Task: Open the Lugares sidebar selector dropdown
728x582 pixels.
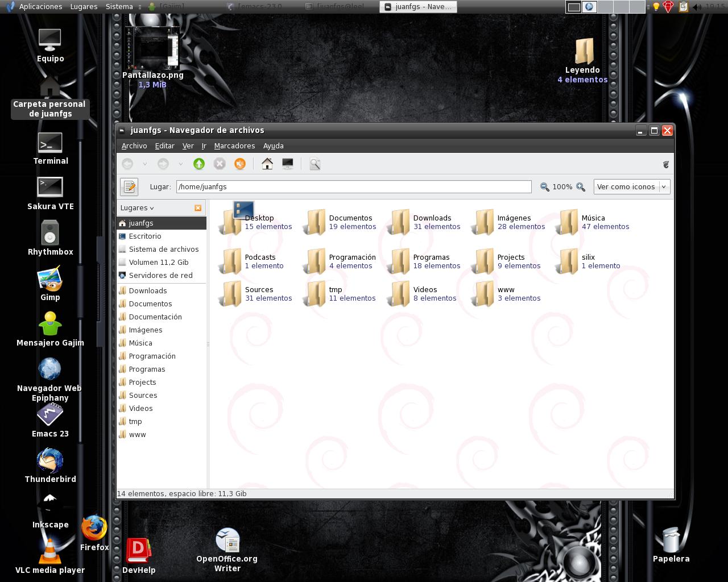Action: point(137,208)
